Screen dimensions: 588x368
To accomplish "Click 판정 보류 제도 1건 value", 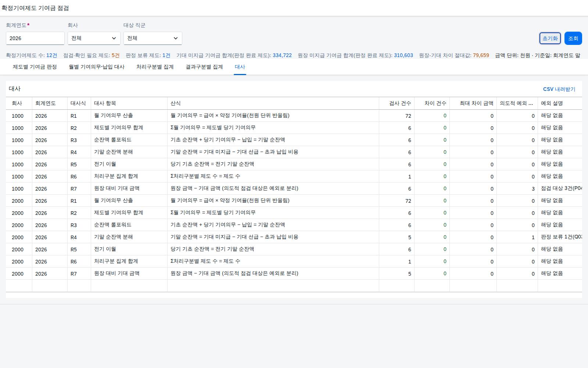I will (166, 55).
